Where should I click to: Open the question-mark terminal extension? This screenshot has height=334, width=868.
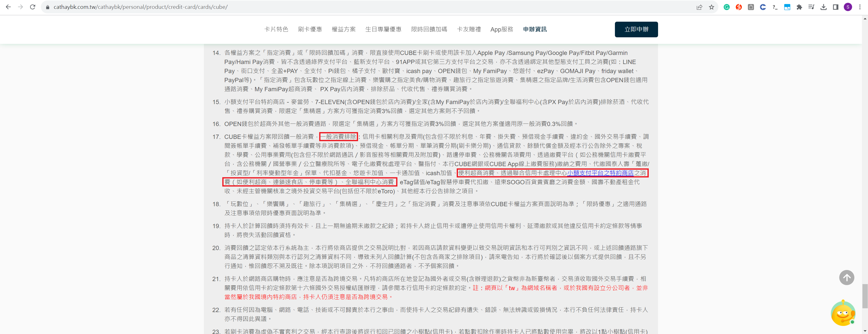coord(775,7)
